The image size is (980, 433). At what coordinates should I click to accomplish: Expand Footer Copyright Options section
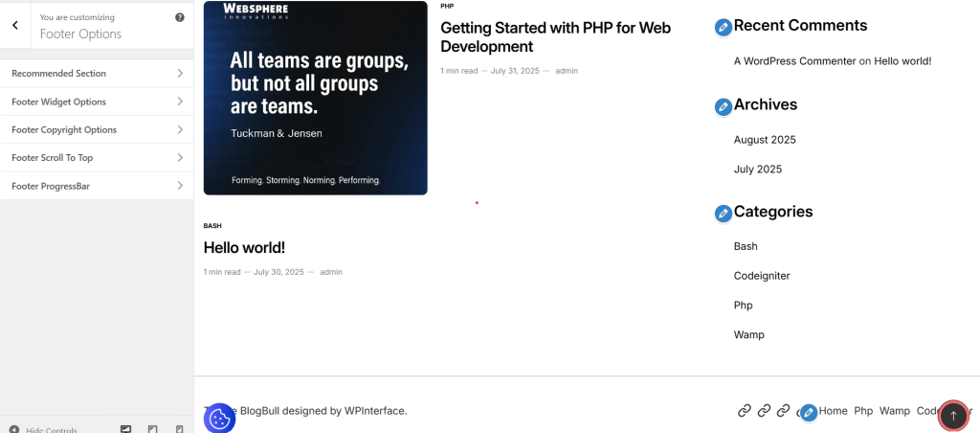point(97,129)
